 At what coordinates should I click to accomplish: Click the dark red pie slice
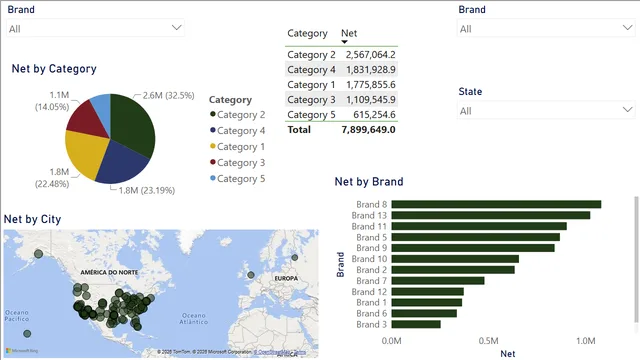89,119
